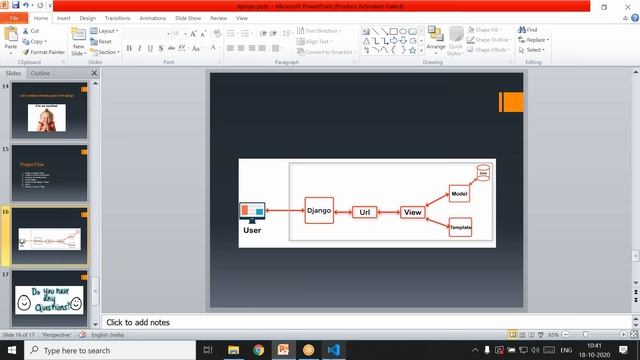Screen dimensions: 640x360
Task: Clear all formatting icon
Action: (x=217, y=33)
